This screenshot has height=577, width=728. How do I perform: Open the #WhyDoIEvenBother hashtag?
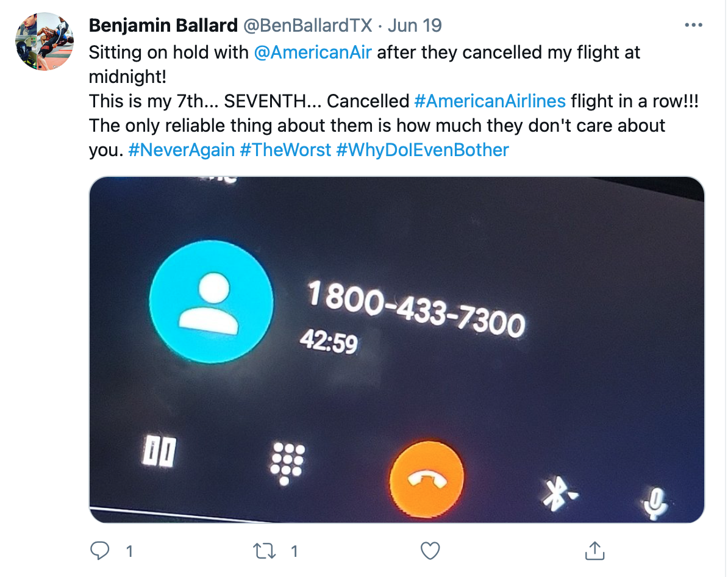423,149
